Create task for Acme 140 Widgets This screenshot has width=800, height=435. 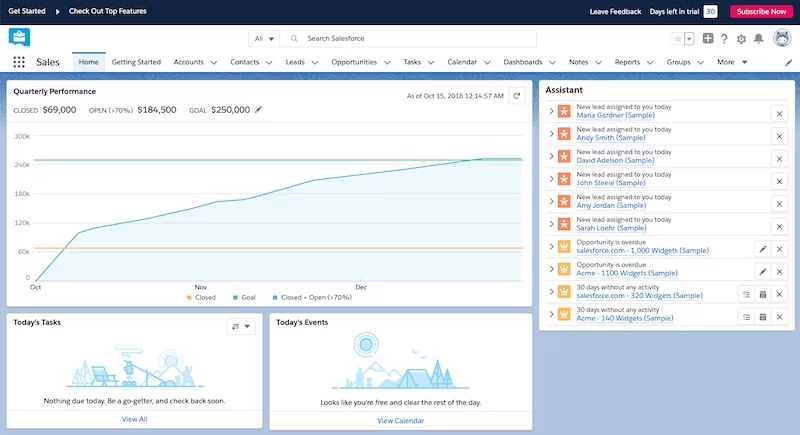click(746, 317)
